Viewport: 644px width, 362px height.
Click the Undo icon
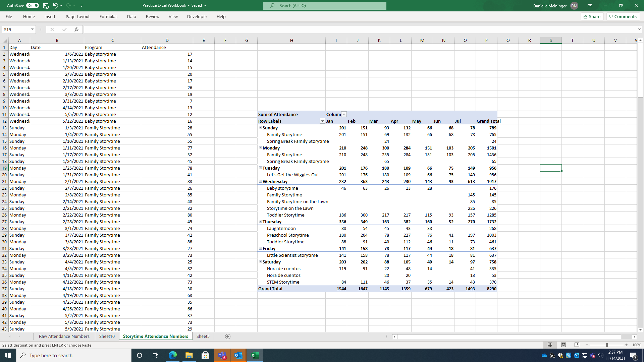pos(56,5)
